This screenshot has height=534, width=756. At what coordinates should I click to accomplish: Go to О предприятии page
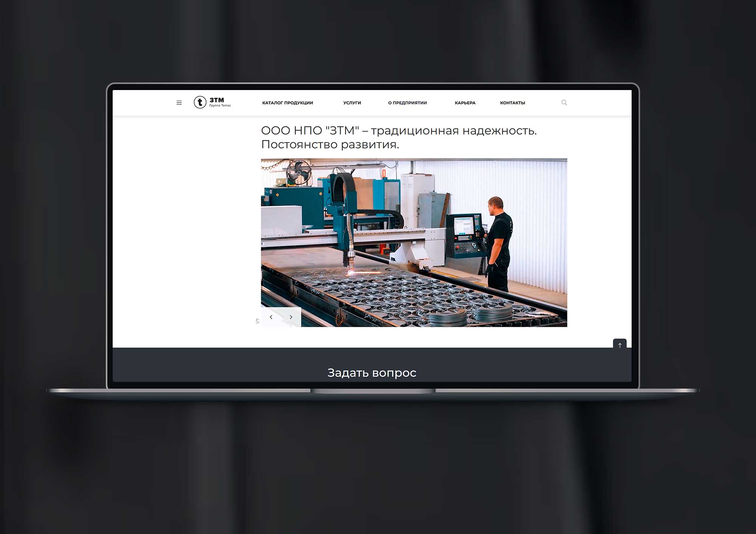(407, 103)
